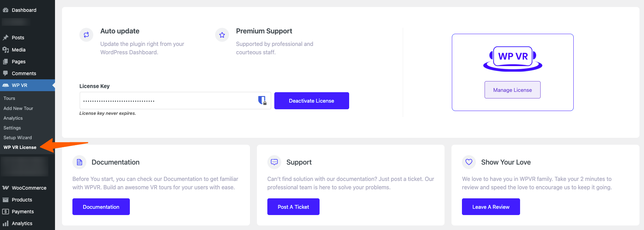Navigate to Products in sidebar
Screen dimensions: 644x230
coord(22,200)
